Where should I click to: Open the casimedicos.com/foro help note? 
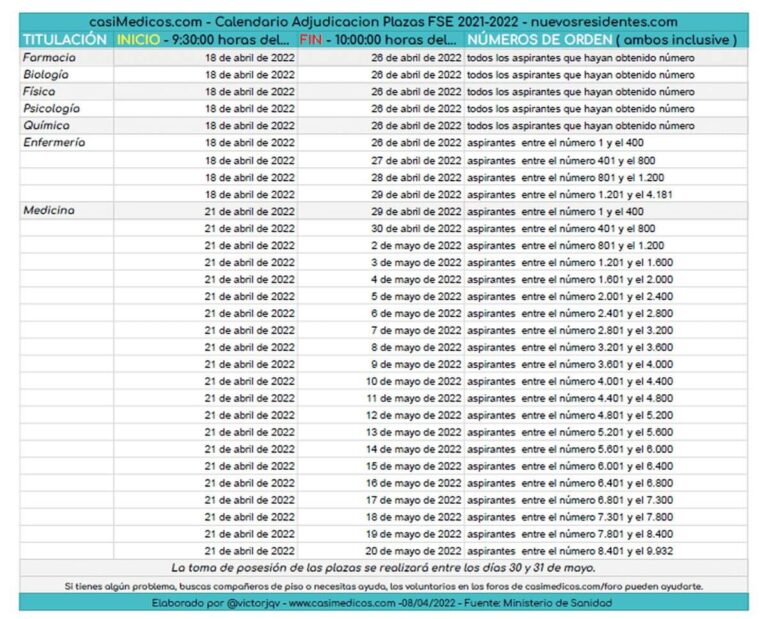pos(384,586)
